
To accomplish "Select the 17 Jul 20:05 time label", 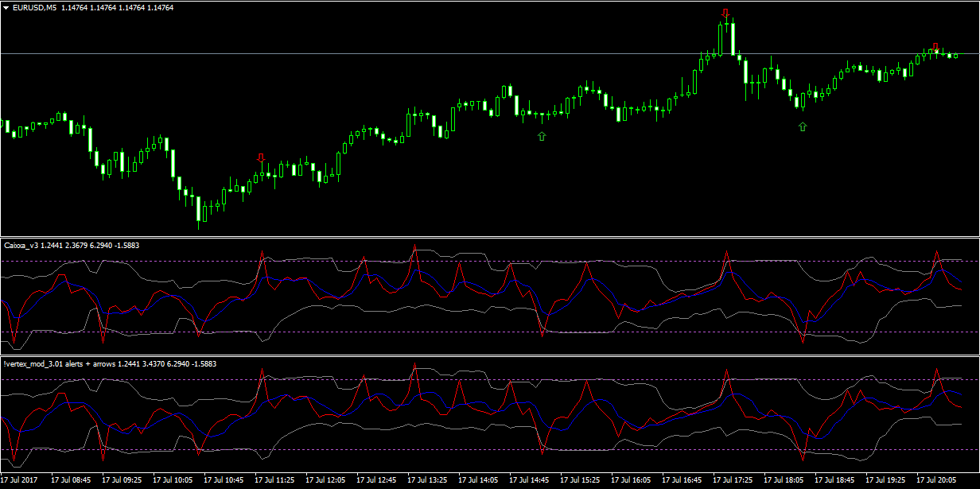I will [936, 480].
